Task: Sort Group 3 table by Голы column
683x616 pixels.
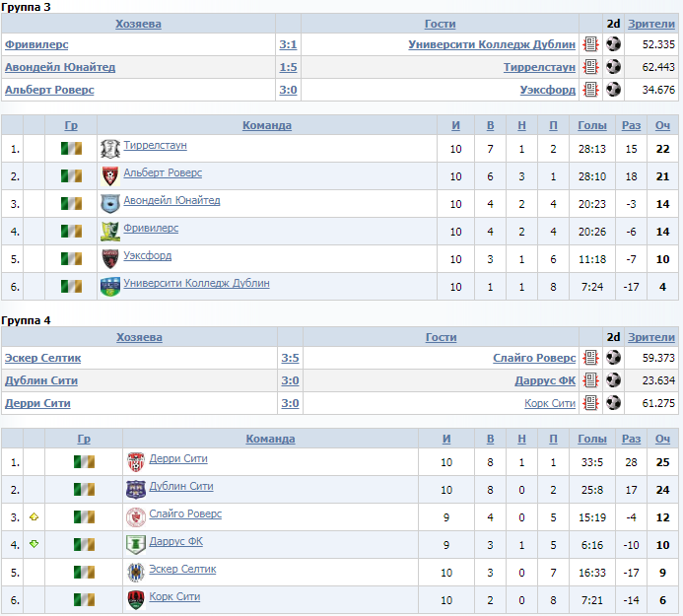Action: click(x=592, y=125)
